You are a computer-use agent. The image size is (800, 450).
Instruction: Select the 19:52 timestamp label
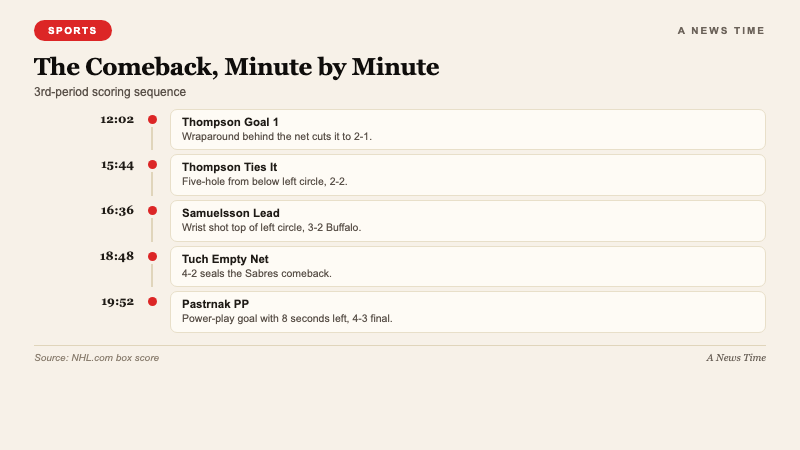(117, 301)
